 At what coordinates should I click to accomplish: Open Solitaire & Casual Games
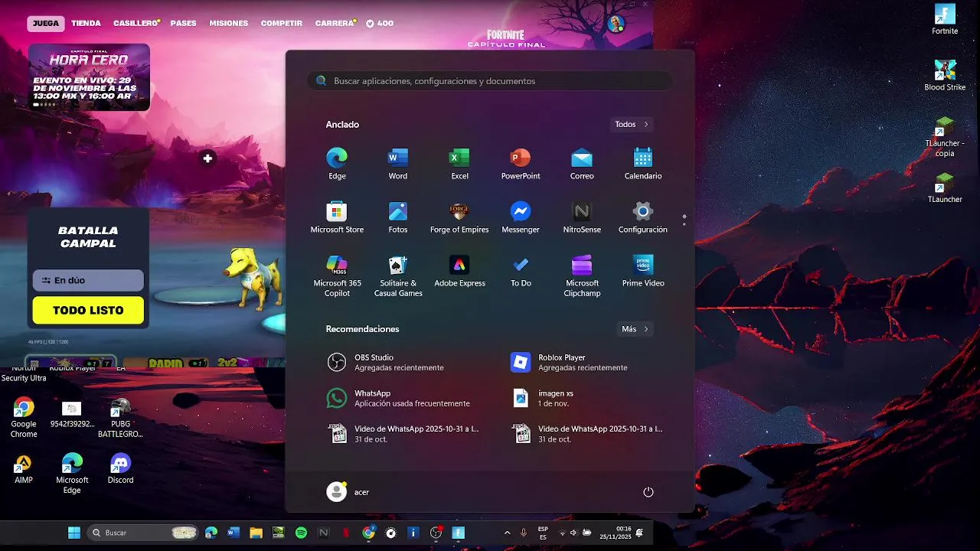[x=398, y=276]
